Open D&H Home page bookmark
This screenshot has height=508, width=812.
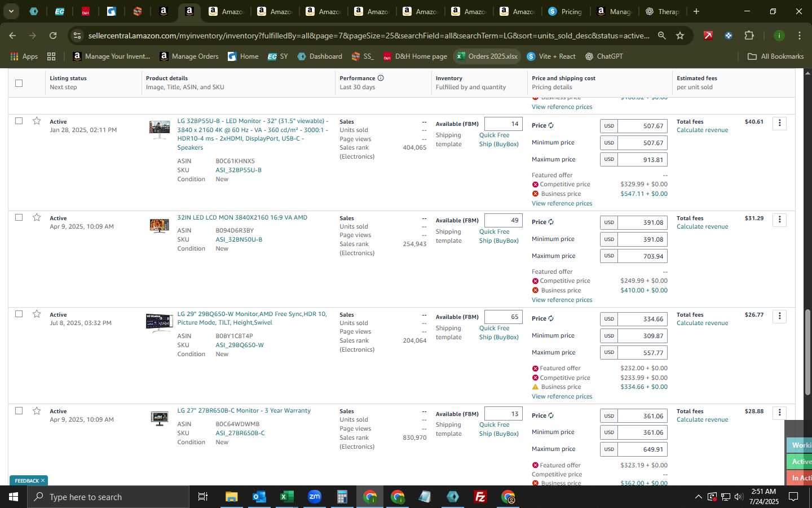point(415,56)
